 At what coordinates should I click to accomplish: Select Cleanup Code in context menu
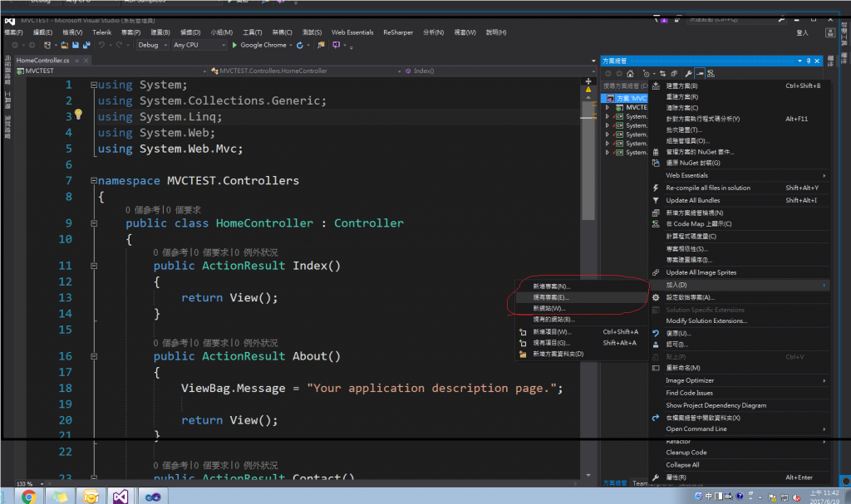coord(739,453)
